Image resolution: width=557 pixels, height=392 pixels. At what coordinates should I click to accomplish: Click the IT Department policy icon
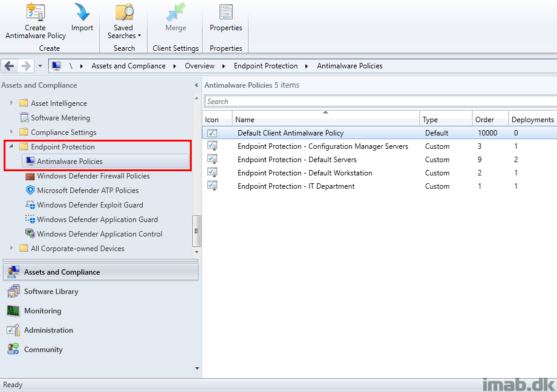pos(212,186)
